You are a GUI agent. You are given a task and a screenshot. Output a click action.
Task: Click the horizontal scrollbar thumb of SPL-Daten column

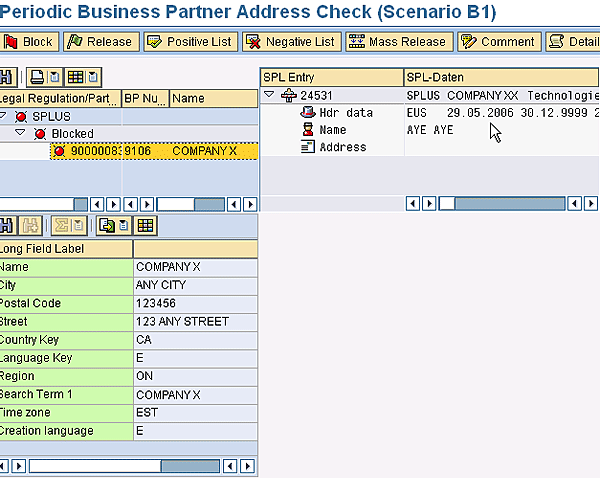click(x=509, y=204)
